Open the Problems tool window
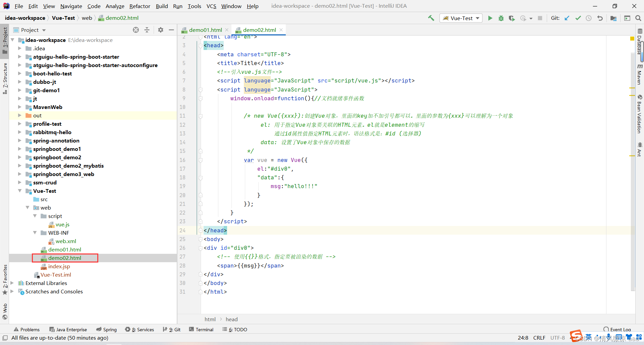This screenshot has width=644, height=345. pos(26,330)
